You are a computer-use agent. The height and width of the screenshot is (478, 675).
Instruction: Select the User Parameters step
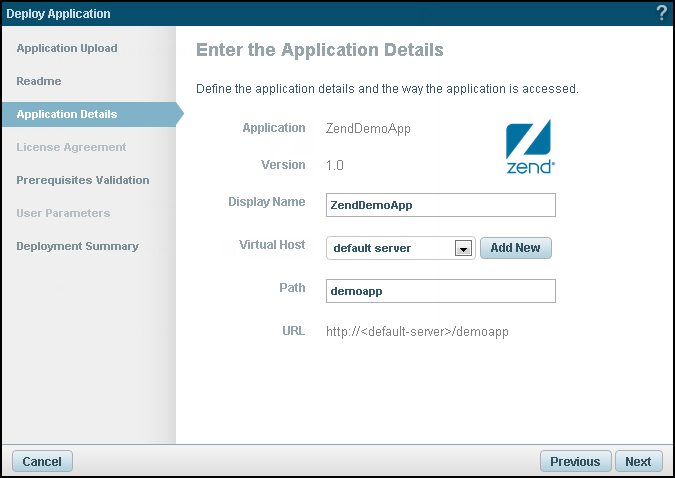click(x=63, y=213)
